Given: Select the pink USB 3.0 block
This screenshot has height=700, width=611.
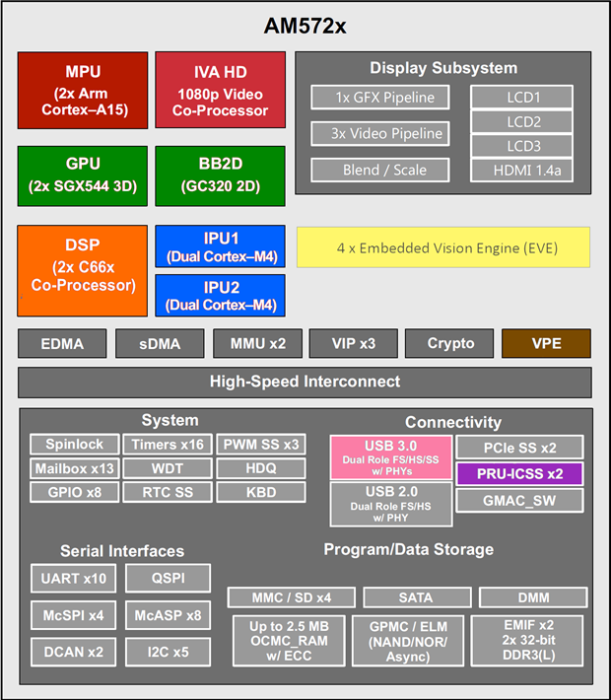Looking at the screenshot, I should point(391,457).
